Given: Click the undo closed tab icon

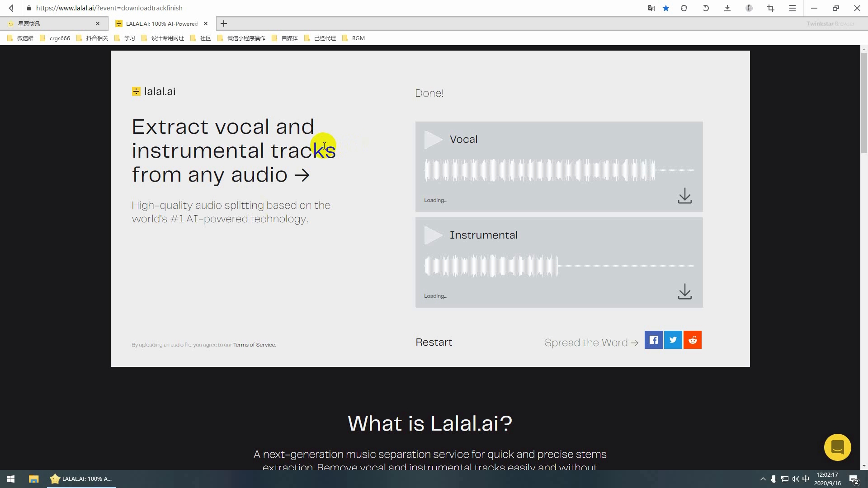Looking at the screenshot, I should [x=706, y=8].
